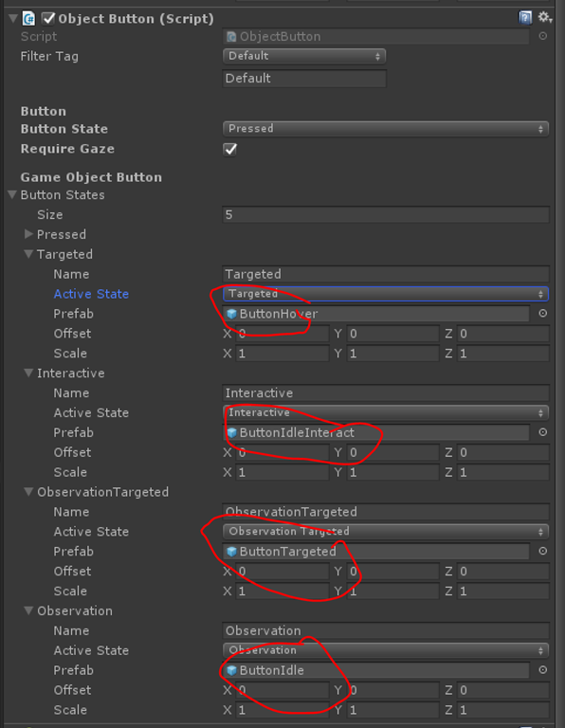Collapse the Button States array foldout
Screen dimensions: 565x728
click(x=13, y=194)
